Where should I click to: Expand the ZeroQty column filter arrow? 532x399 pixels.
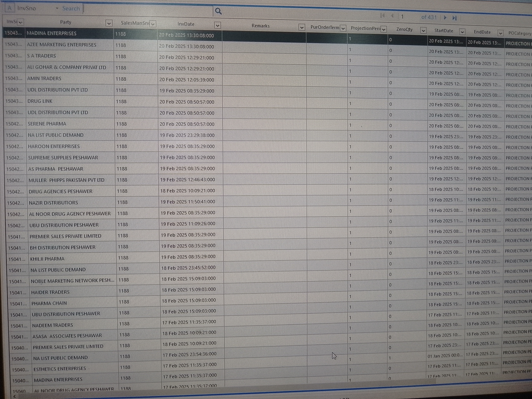423,31
